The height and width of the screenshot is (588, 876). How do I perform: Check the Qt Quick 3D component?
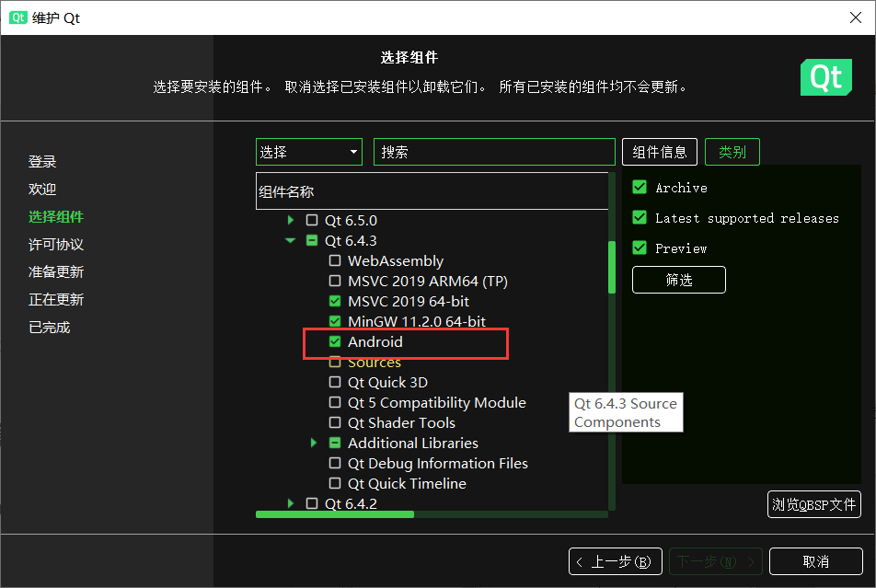coord(335,382)
